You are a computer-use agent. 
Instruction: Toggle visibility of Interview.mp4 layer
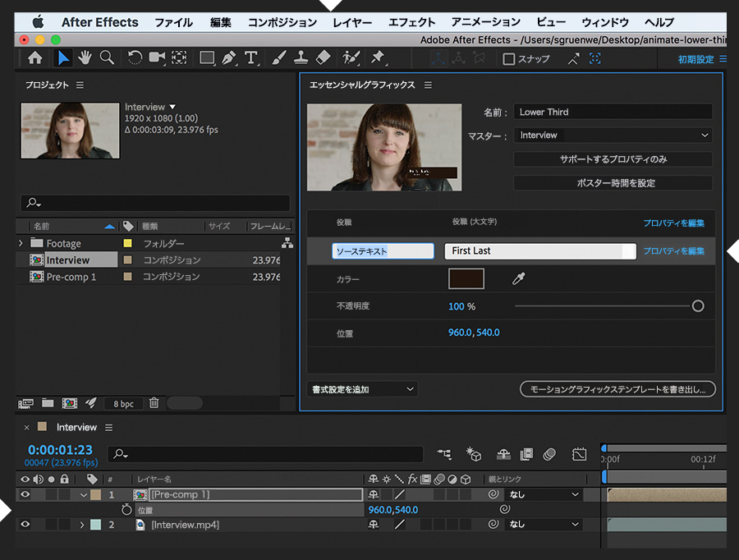coord(25,525)
